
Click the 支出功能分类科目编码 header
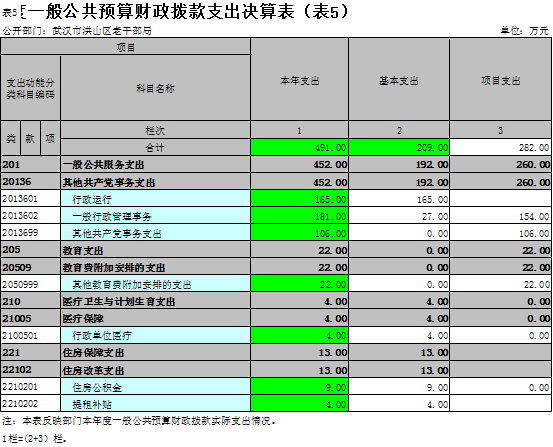coord(31,88)
